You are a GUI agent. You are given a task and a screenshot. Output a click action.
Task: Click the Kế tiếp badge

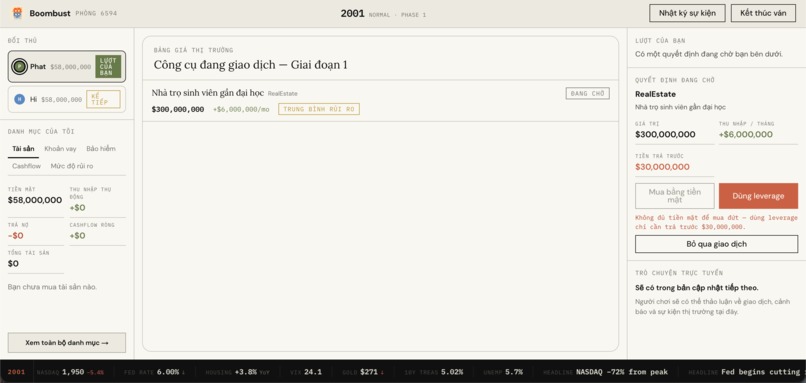point(103,99)
